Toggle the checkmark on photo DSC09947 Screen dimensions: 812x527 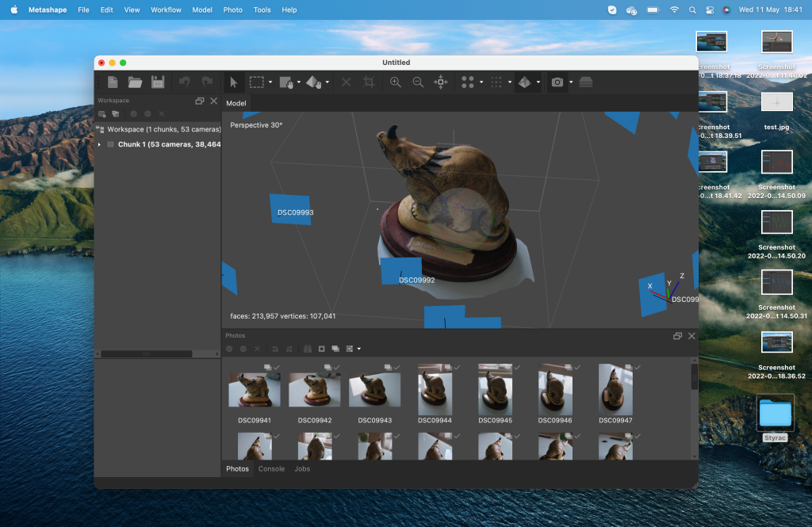tap(636, 365)
